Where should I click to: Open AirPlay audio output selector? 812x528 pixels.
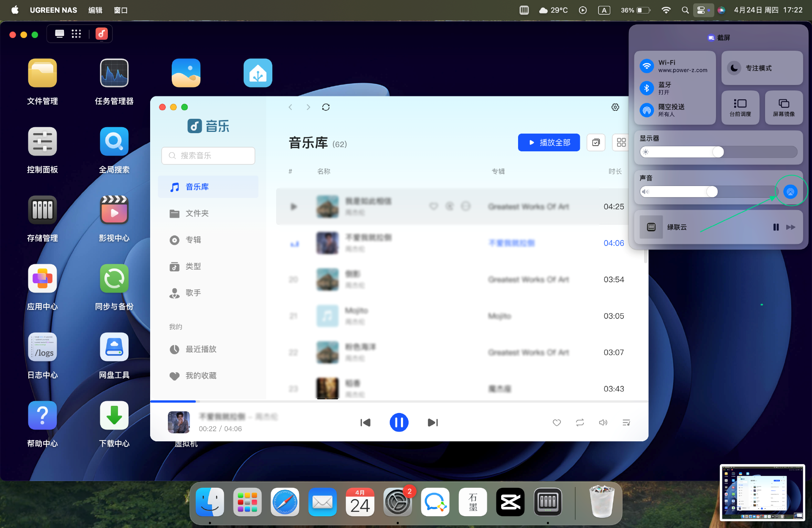click(790, 192)
